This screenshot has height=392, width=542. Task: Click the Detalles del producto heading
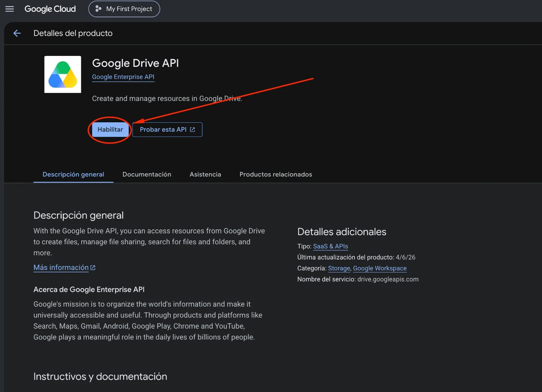point(73,33)
